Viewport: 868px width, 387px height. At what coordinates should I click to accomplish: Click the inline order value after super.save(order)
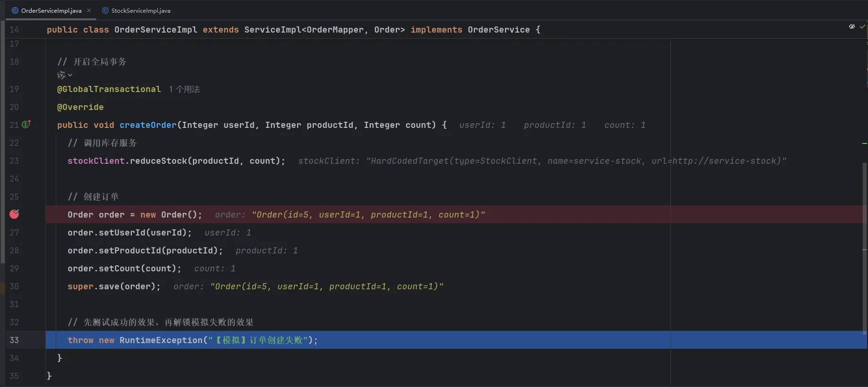309,286
